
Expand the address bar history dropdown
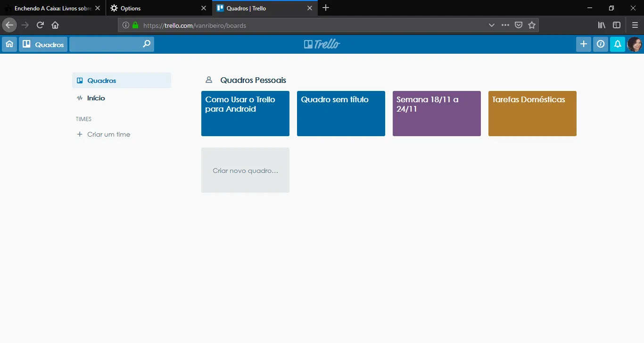click(492, 25)
